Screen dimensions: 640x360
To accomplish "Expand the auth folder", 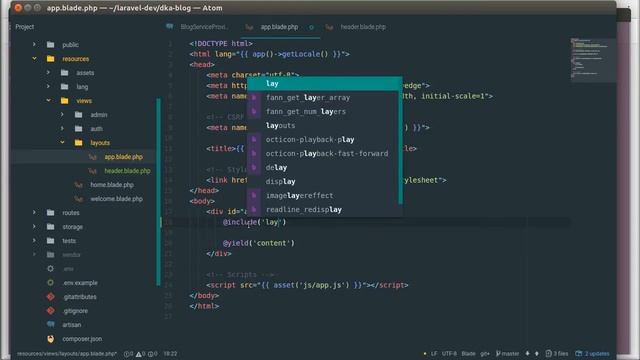I will (62, 129).
